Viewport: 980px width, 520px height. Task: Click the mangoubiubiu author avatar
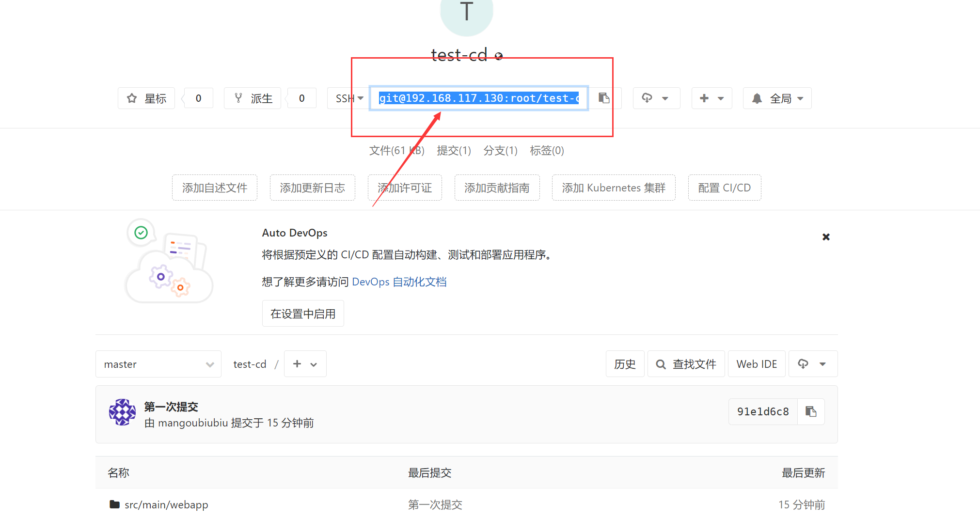[122, 412]
